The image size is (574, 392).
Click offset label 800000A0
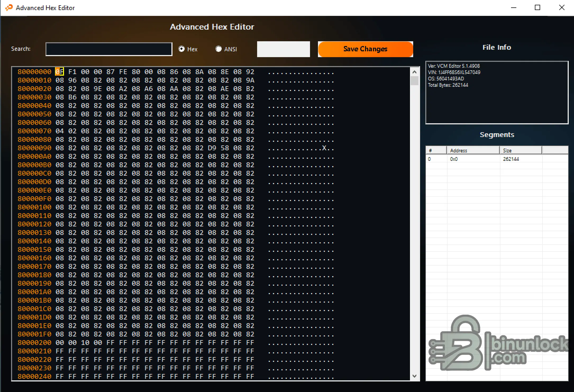tap(34, 156)
